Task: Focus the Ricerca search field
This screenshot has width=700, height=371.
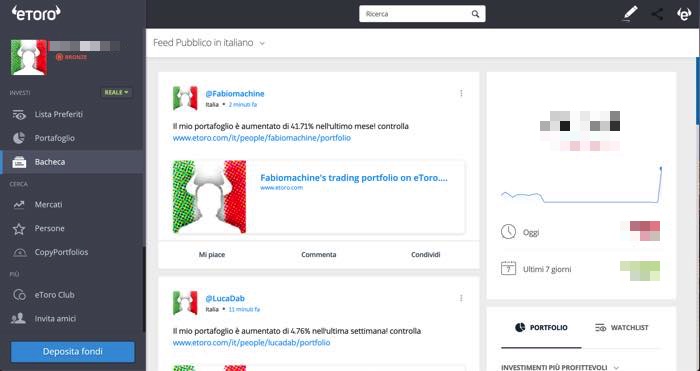Action: coord(422,14)
